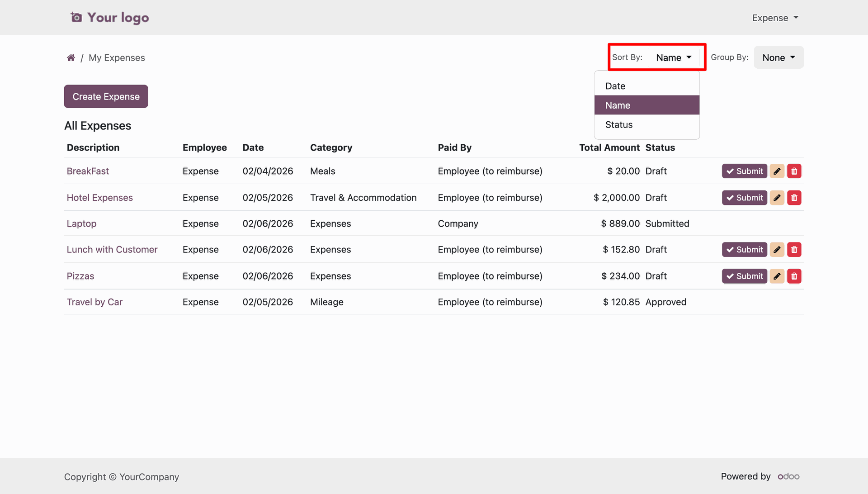The width and height of the screenshot is (868, 494).
Task: Delete the Lunch with Customer expense
Action: (794, 250)
